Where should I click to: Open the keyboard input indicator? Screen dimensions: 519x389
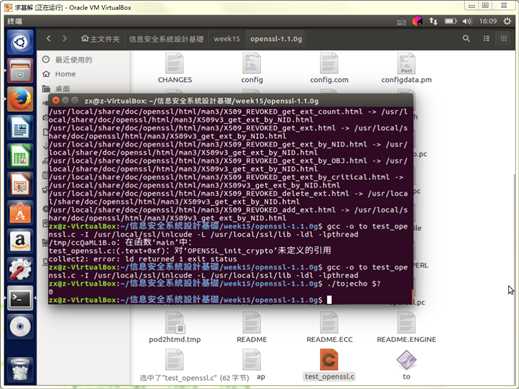tap(401, 22)
